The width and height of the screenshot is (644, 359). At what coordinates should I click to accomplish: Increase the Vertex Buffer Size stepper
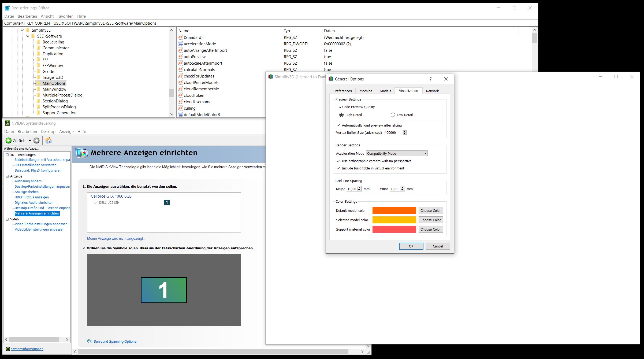pyautogui.click(x=405, y=131)
